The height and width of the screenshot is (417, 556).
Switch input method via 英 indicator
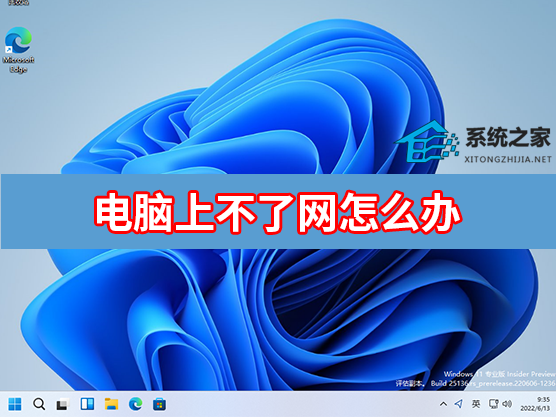pyautogui.click(x=476, y=404)
